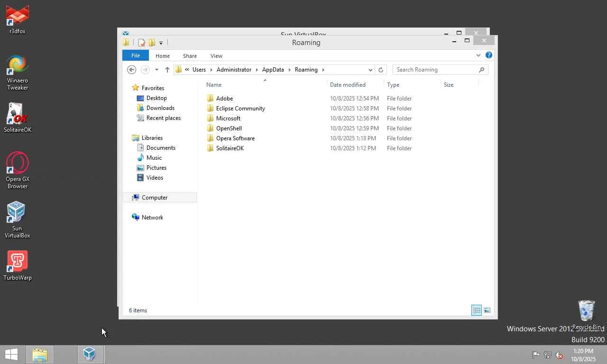
Task: Navigate to Users in the breadcrumb
Action: [199, 70]
